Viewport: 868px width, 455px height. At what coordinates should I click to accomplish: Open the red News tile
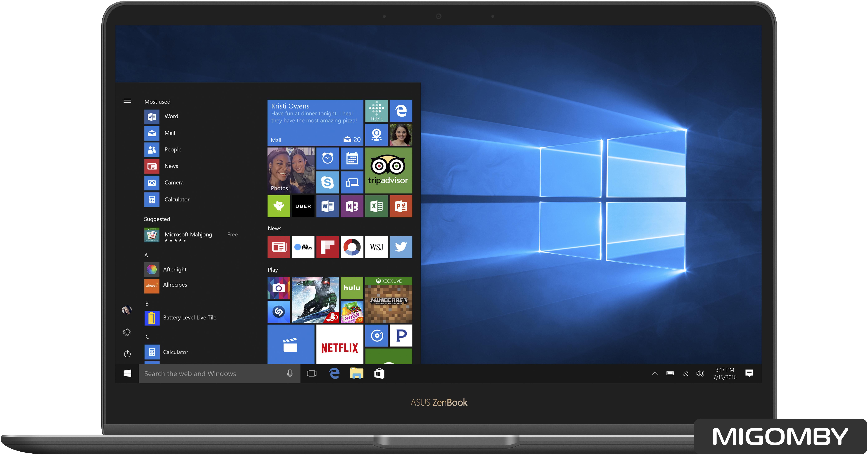(279, 247)
